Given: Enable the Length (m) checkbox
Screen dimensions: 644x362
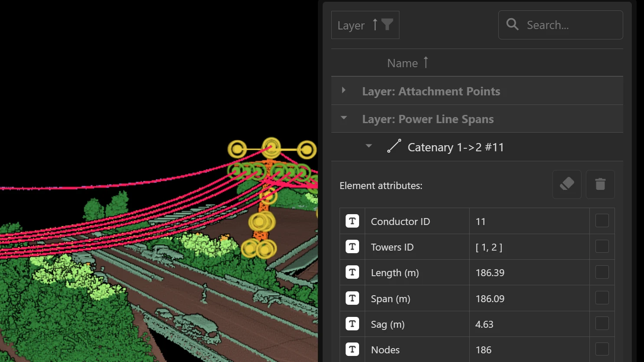Looking at the screenshot, I should pos(602,272).
